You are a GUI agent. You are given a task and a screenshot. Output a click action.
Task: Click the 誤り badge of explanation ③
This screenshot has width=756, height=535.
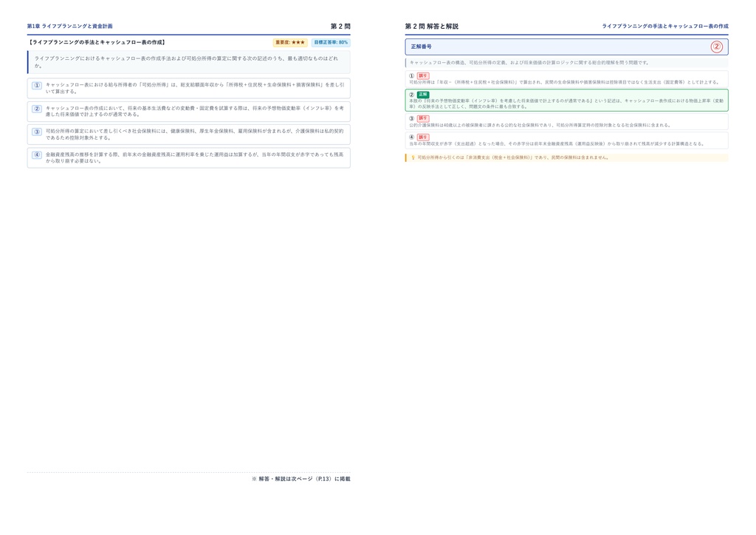pyautogui.click(x=423, y=118)
